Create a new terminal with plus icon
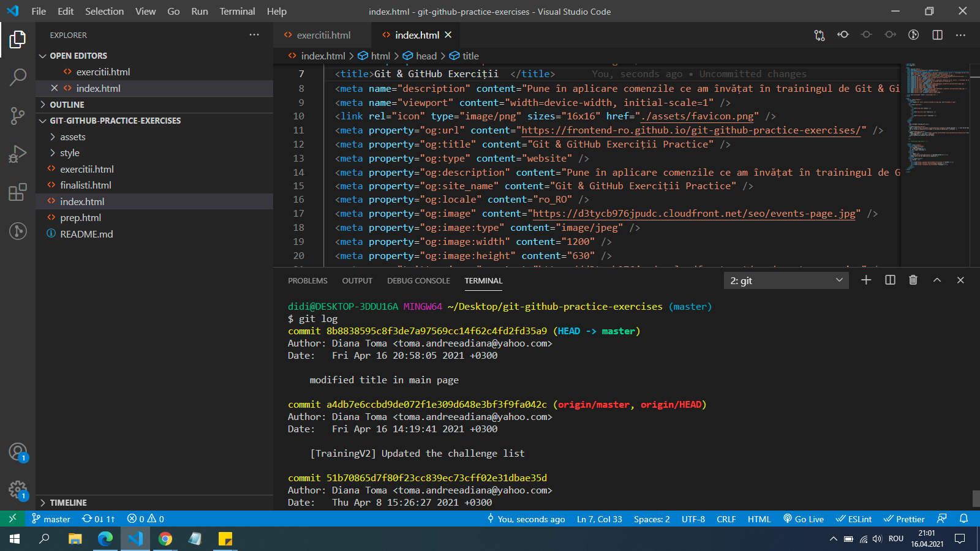The width and height of the screenshot is (980, 551). (866, 280)
